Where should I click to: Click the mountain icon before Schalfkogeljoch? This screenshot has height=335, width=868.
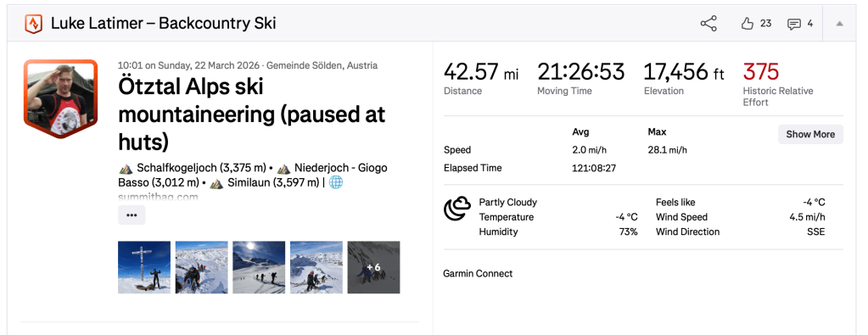[126, 168]
